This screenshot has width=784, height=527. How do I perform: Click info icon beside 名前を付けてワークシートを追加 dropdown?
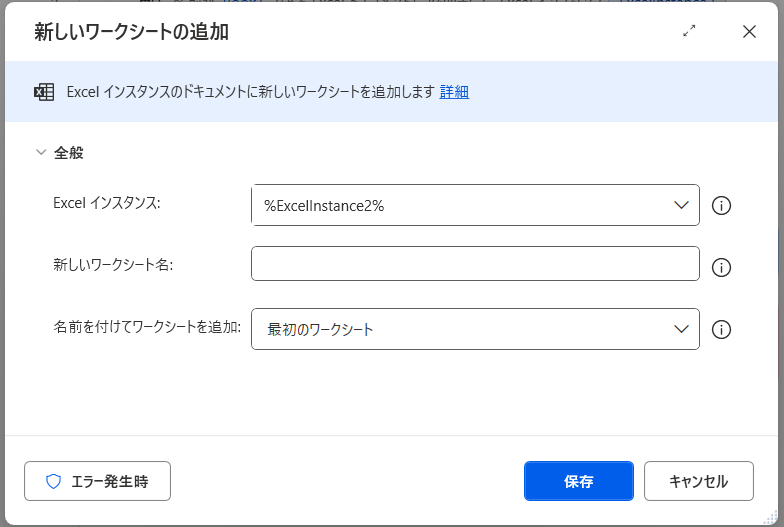pyautogui.click(x=721, y=329)
